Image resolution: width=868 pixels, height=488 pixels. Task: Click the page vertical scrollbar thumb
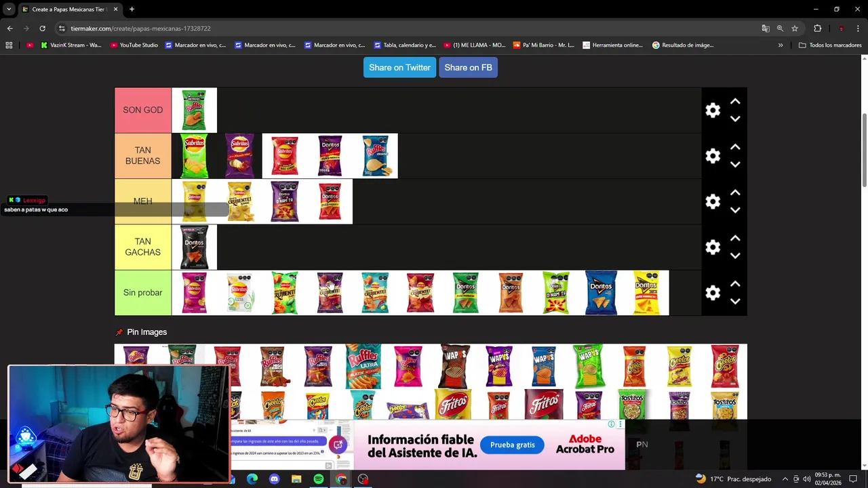[x=864, y=150]
